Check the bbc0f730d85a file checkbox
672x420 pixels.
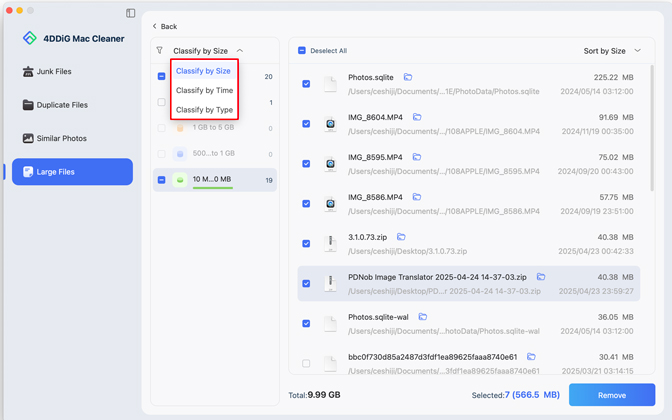coord(306,364)
